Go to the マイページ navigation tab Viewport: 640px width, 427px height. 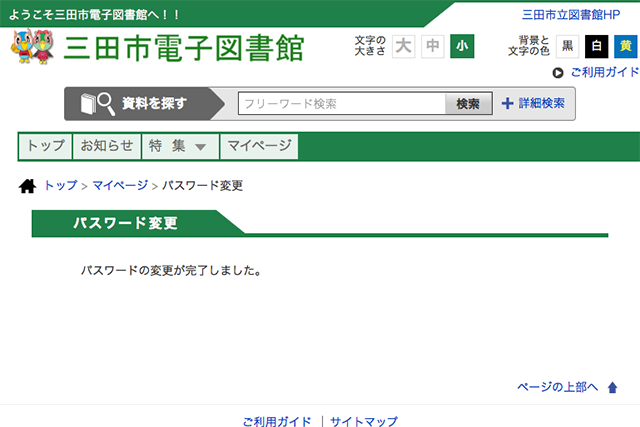pyautogui.click(x=259, y=146)
